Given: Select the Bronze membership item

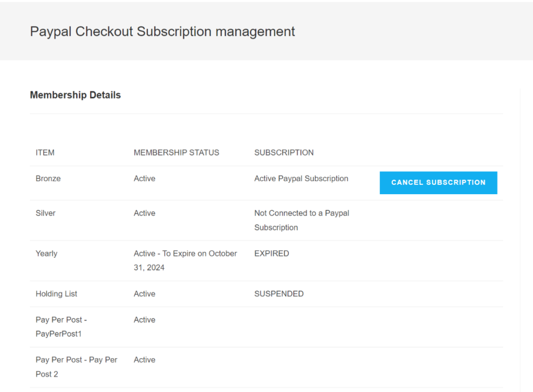Looking at the screenshot, I should (x=48, y=179).
